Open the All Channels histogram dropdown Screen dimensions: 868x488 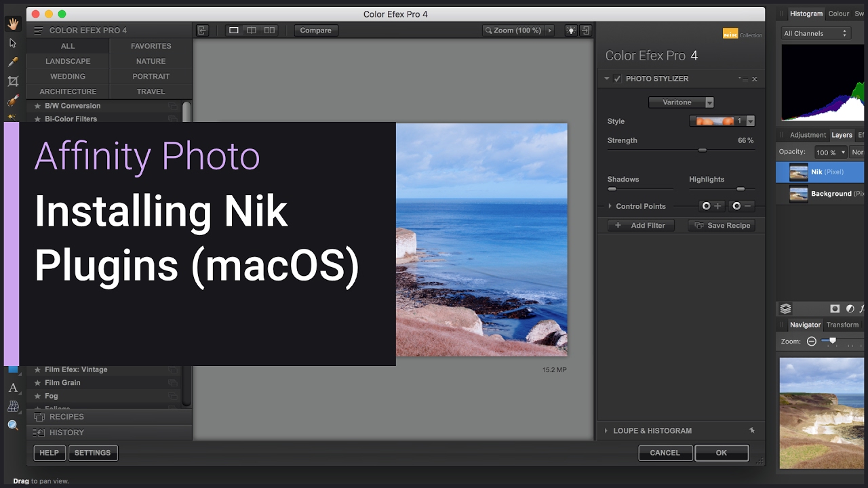[815, 33]
